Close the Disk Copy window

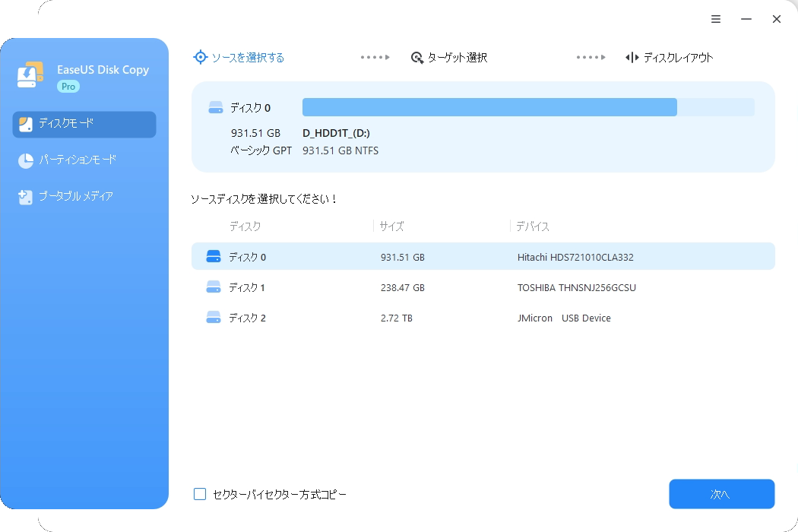[777, 19]
